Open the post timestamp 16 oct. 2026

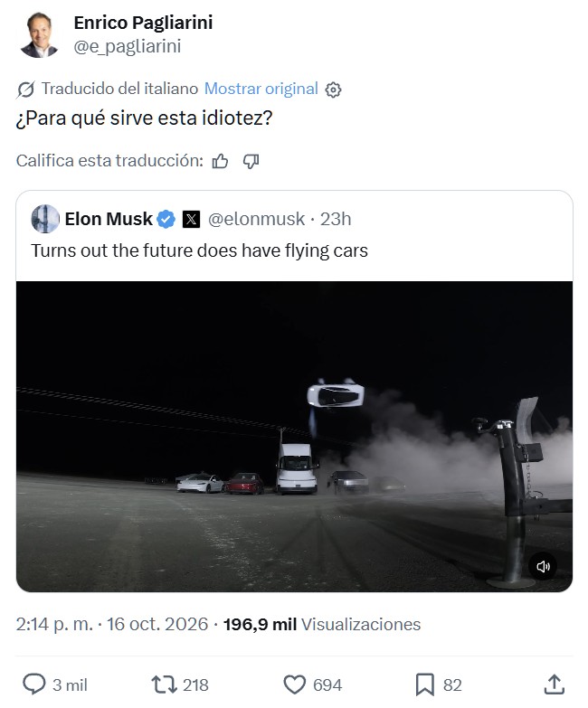click(157, 624)
